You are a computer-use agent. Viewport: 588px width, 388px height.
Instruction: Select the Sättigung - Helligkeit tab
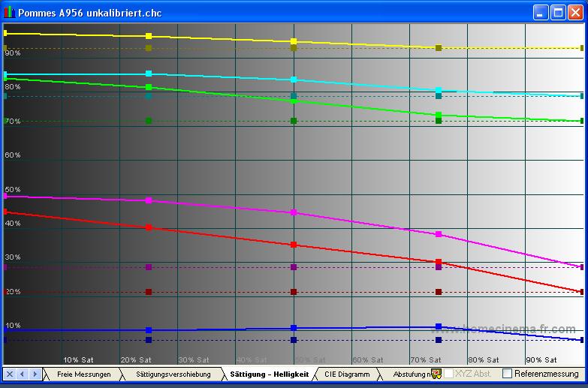[269, 374]
